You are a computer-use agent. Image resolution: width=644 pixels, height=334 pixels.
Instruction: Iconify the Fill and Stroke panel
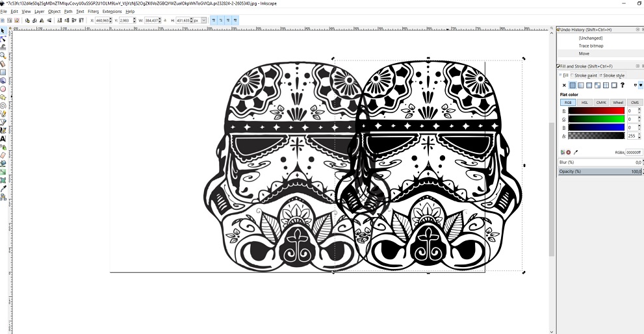pos(638,66)
